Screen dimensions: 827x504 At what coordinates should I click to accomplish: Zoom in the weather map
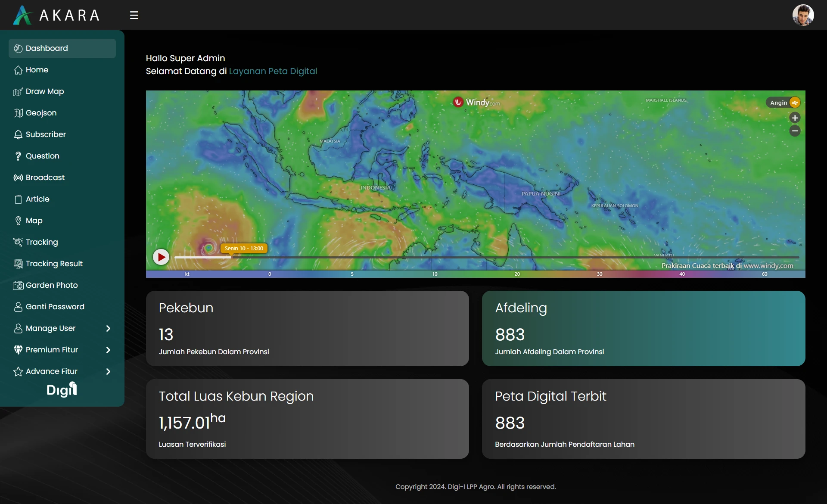(795, 118)
